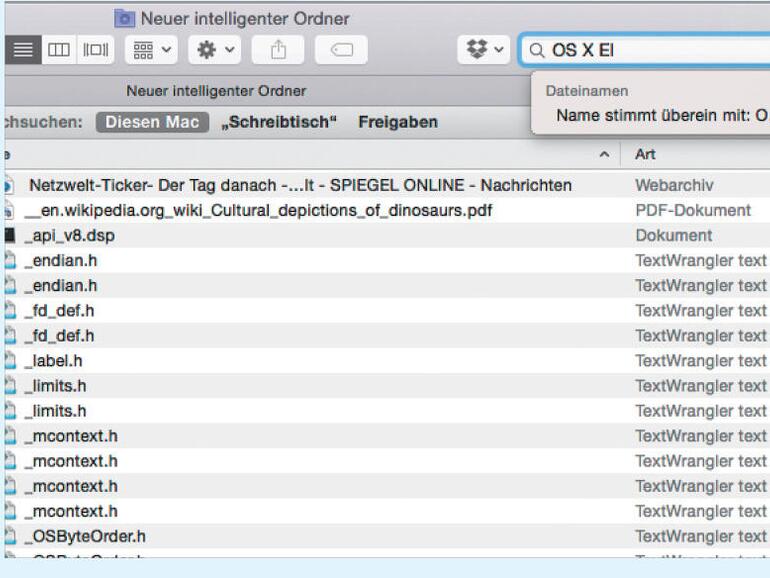770x578 pixels.
Task: Click the _api_v8.dsp black document icon
Action: (x=10, y=235)
